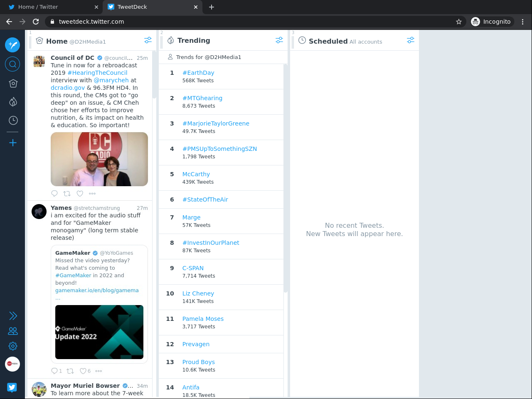Open the Pamela Moses trend

click(x=203, y=319)
